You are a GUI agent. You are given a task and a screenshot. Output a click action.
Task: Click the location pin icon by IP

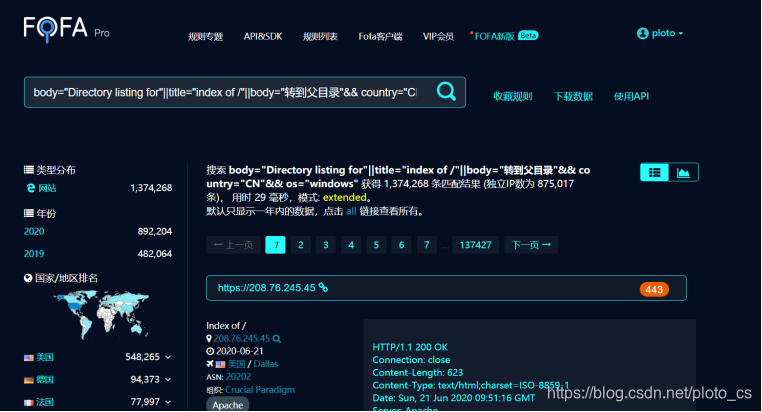[209, 338]
